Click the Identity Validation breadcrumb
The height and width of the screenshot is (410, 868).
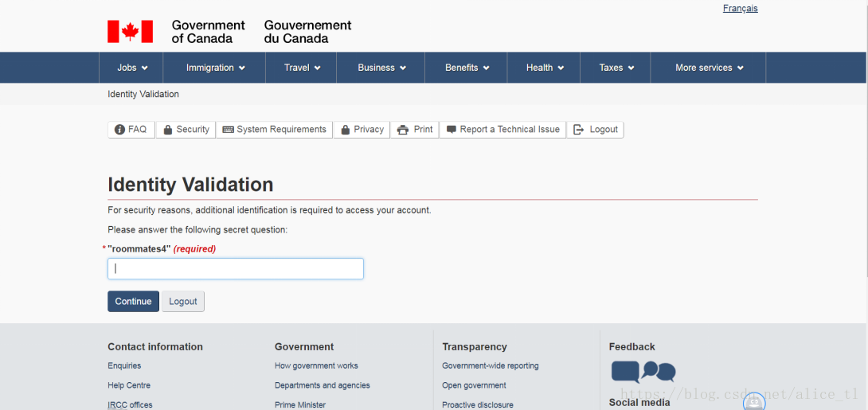(x=143, y=94)
